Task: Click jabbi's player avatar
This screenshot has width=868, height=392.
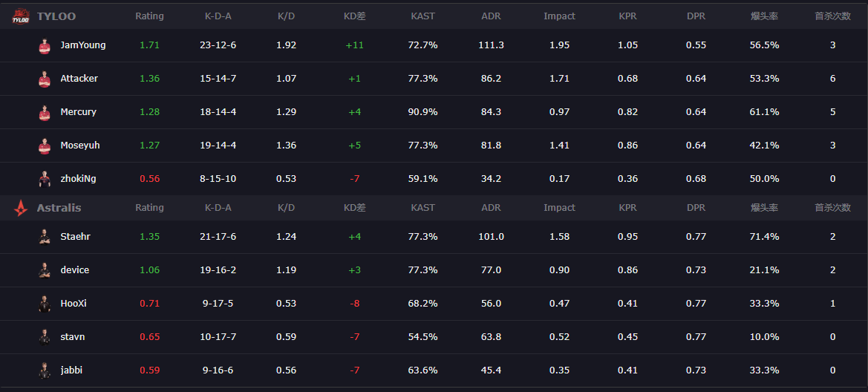Action: 45,370
